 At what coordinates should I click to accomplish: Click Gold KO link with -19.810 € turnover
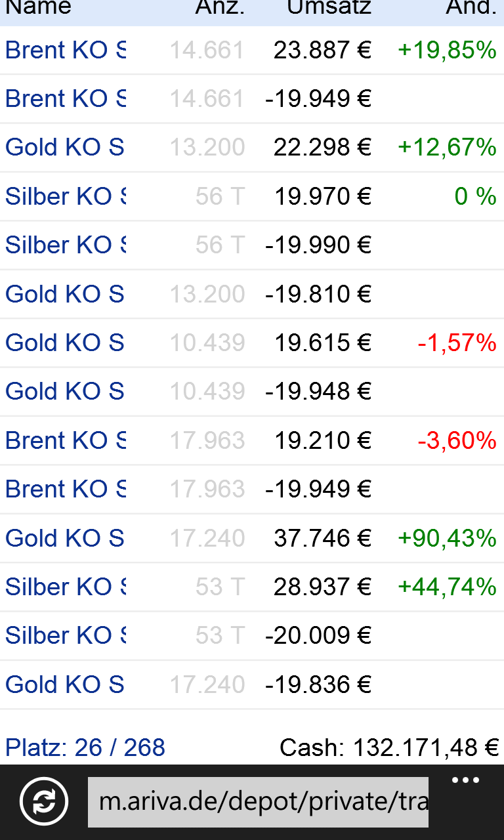pos(64,294)
